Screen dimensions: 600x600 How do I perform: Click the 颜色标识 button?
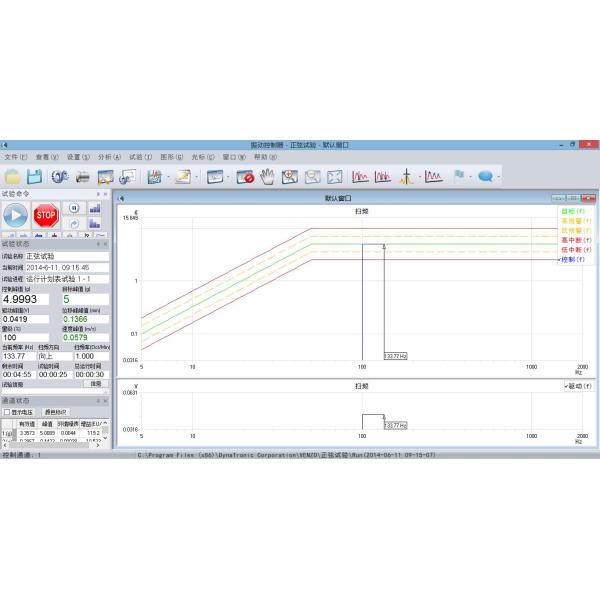(x=55, y=412)
